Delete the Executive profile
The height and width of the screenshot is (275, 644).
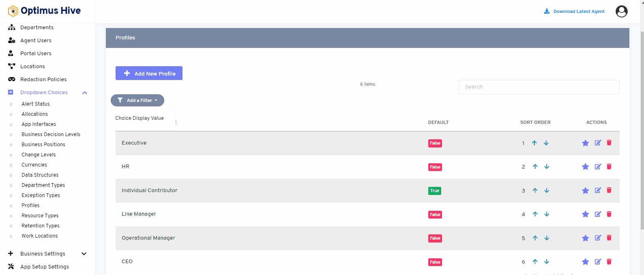609,143
